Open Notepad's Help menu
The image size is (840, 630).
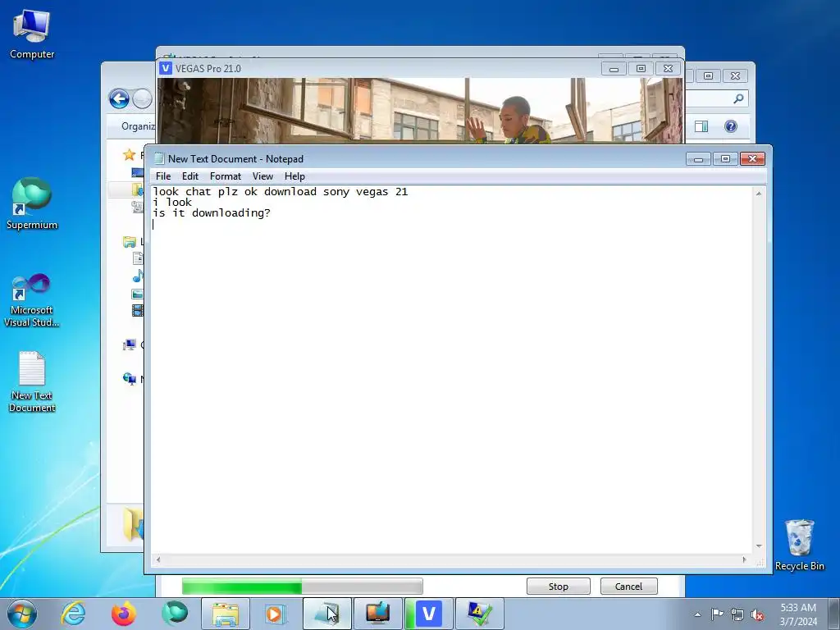pos(294,176)
